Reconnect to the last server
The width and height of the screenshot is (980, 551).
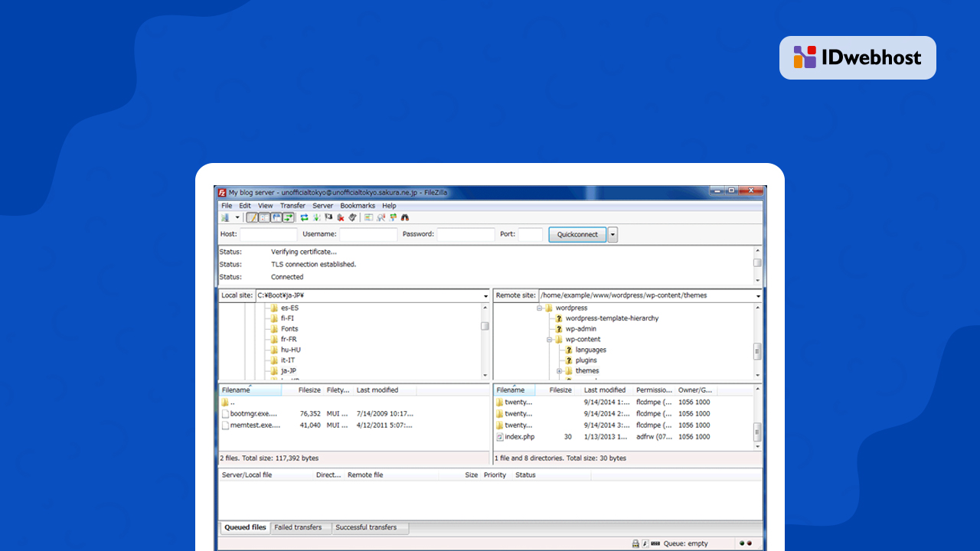[x=352, y=217]
